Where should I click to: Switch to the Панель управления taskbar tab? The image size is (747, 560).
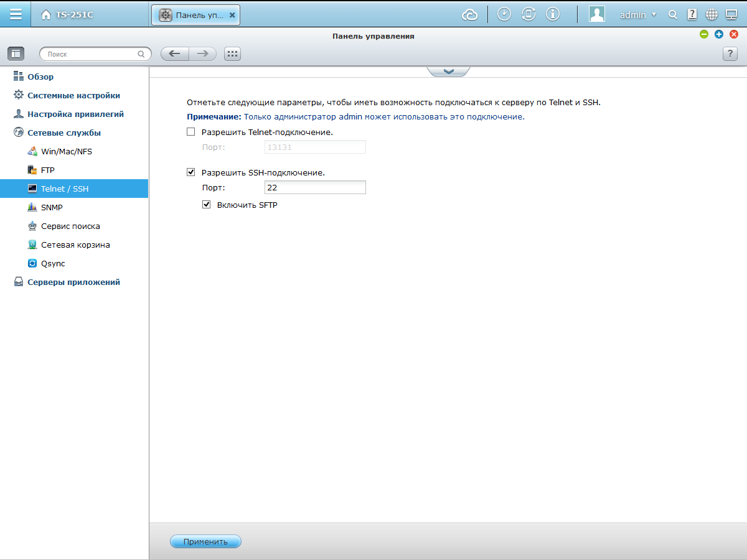click(x=195, y=15)
